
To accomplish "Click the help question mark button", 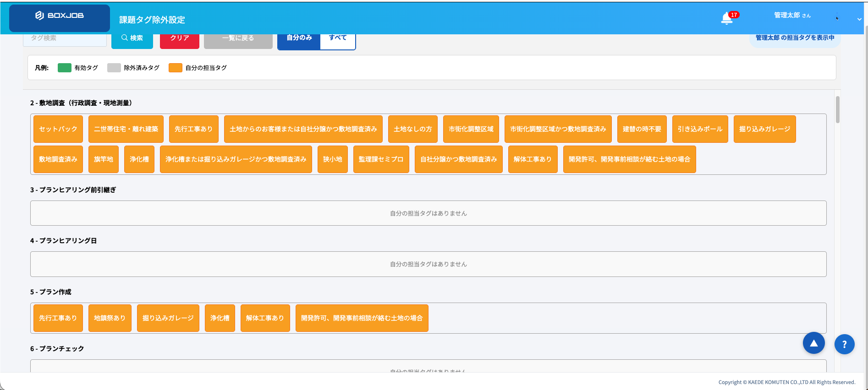I will click(844, 344).
